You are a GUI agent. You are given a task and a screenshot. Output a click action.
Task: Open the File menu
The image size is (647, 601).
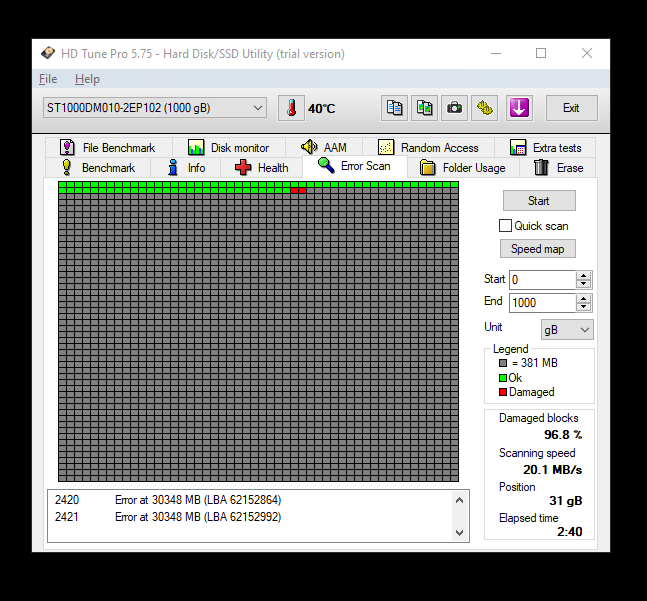pyautogui.click(x=48, y=79)
